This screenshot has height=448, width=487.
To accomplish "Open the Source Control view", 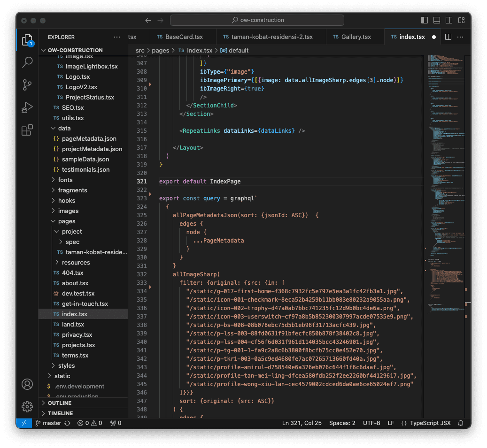I will pyautogui.click(x=27, y=84).
